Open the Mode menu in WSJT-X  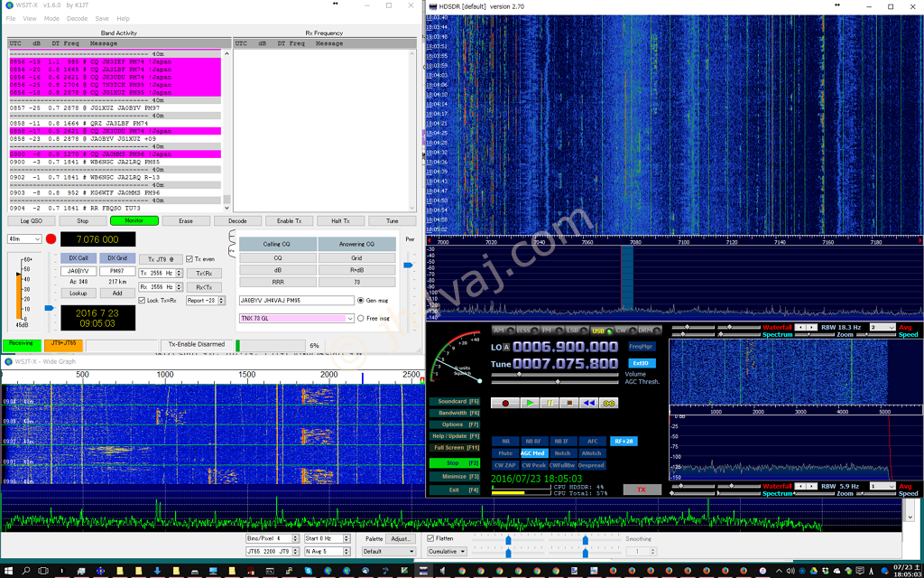click(x=51, y=18)
